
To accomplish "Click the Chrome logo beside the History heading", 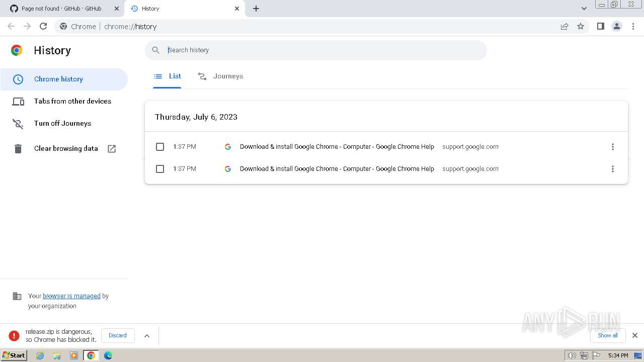I will pos(17,50).
